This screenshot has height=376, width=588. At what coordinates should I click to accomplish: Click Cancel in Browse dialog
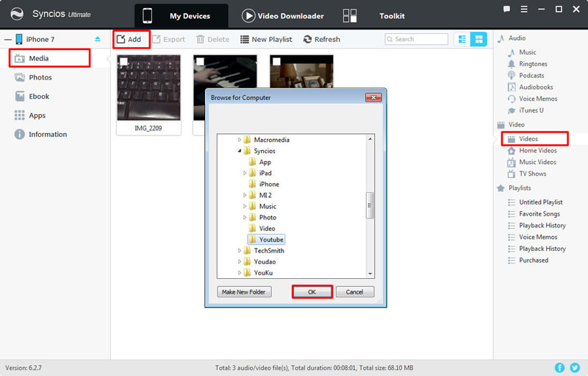[x=355, y=292]
